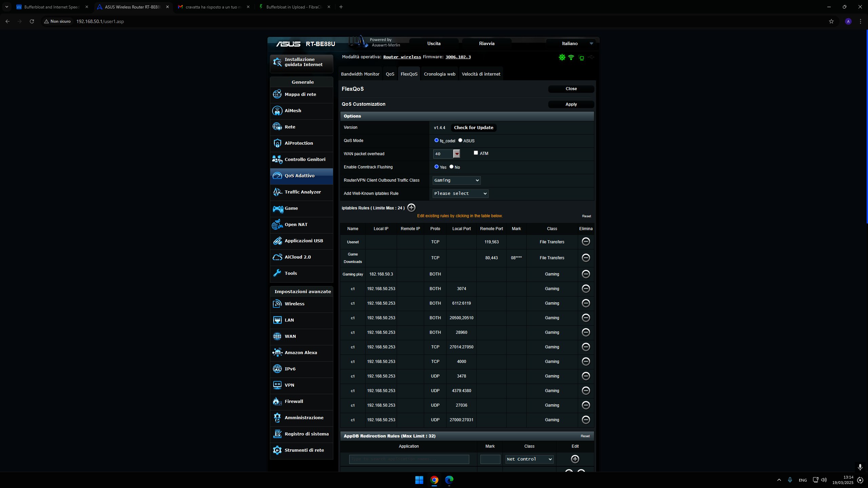
Task: Switch to Cronologia web tab
Action: tap(439, 74)
